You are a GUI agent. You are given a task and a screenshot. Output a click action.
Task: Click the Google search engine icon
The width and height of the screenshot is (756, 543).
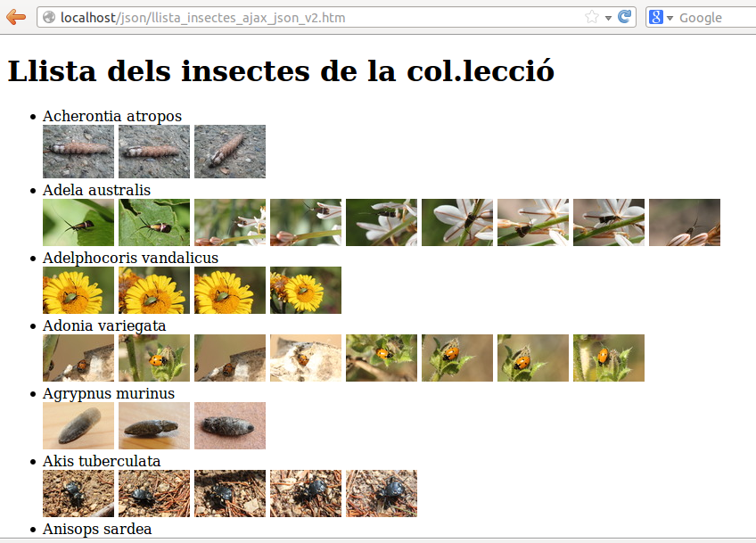pyautogui.click(x=656, y=17)
